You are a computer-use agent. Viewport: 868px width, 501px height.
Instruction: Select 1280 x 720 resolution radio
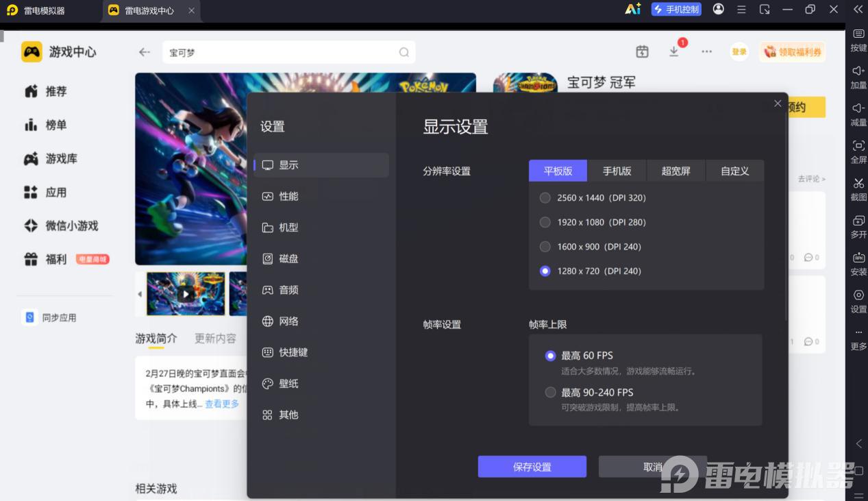pos(545,271)
